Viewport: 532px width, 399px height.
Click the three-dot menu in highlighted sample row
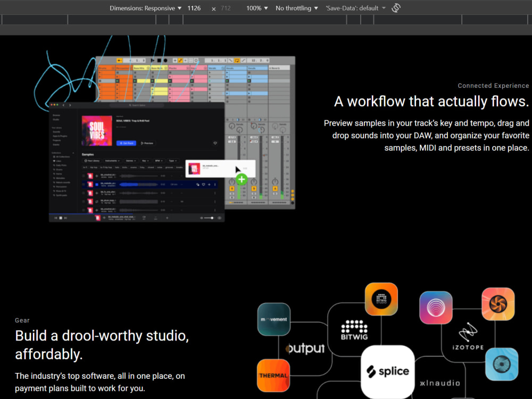pyautogui.click(x=215, y=185)
